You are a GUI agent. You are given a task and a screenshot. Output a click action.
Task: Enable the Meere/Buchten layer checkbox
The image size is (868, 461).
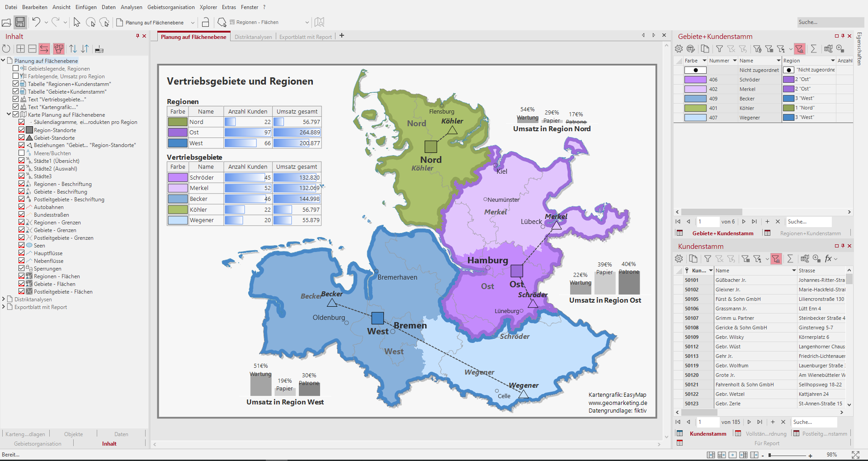coord(22,153)
